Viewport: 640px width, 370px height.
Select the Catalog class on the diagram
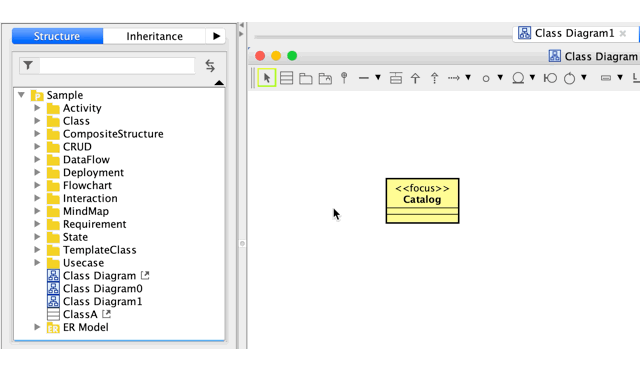coord(422,201)
